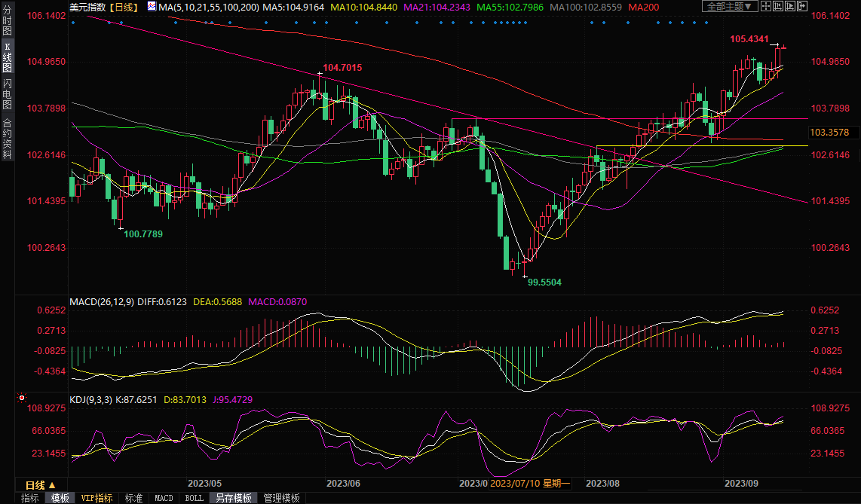Click the KDJ indicator marker icon
The image size is (861, 504).
click(22, 397)
